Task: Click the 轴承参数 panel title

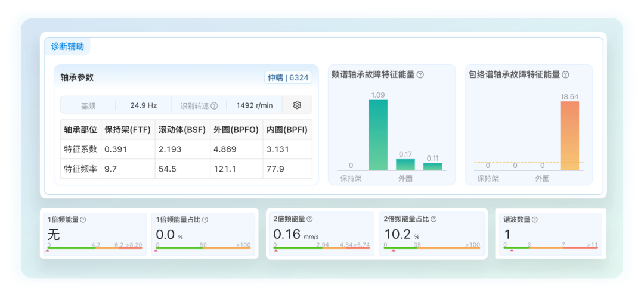Action: [x=77, y=77]
